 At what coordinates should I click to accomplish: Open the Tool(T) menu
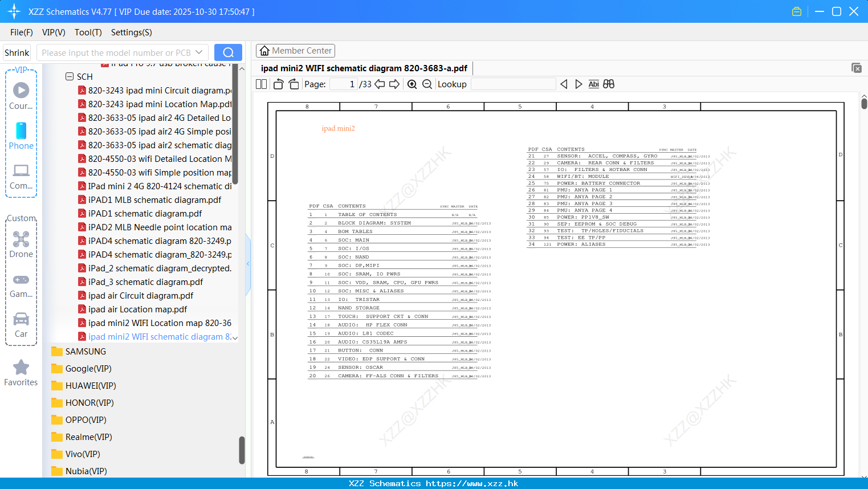click(88, 32)
